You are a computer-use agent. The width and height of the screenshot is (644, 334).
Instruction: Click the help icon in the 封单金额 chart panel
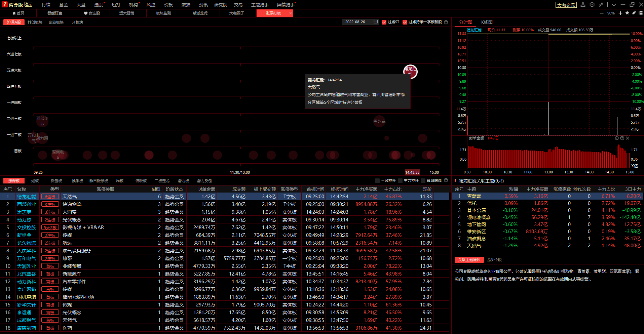[x=622, y=138]
